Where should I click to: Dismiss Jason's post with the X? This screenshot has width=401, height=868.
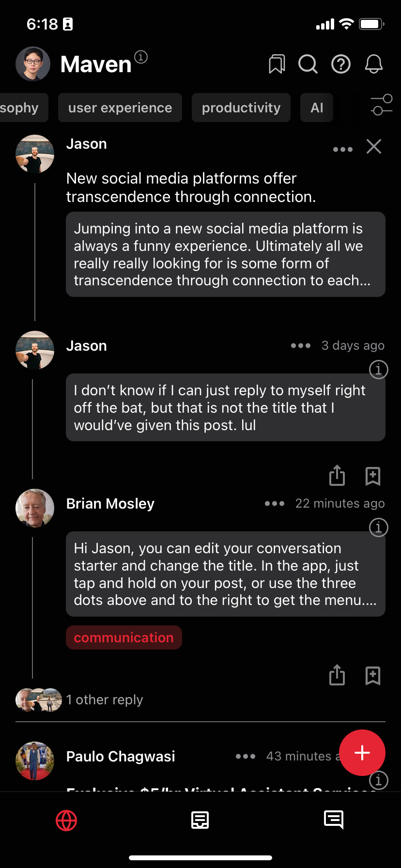point(374,147)
